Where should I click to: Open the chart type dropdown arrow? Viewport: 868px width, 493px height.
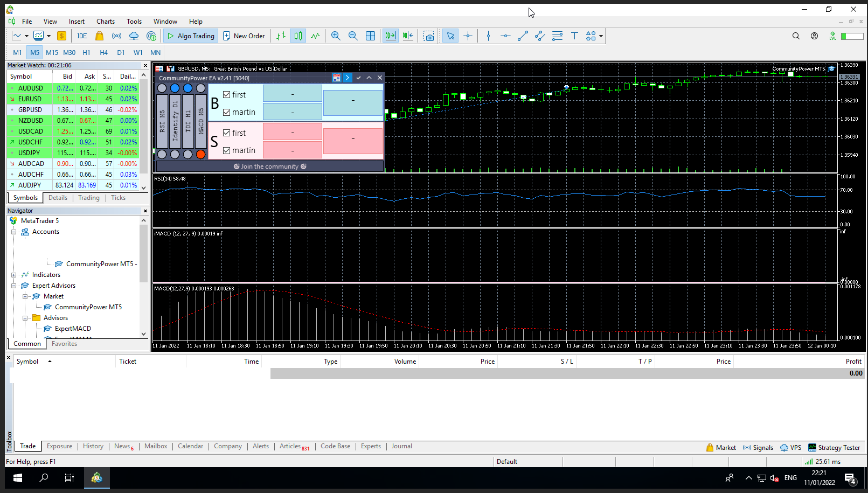(x=26, y=36)
